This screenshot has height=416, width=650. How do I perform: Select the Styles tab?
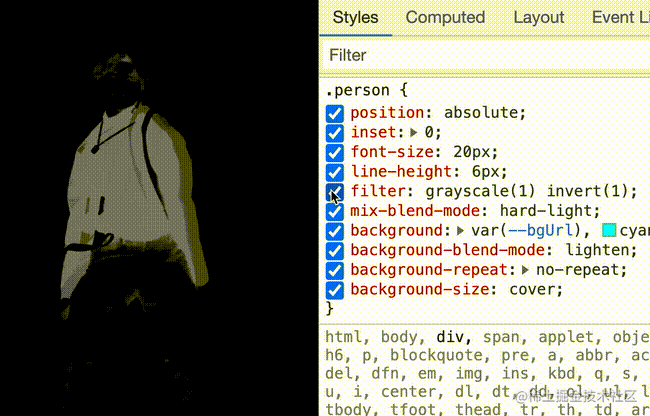coord(355,17)
